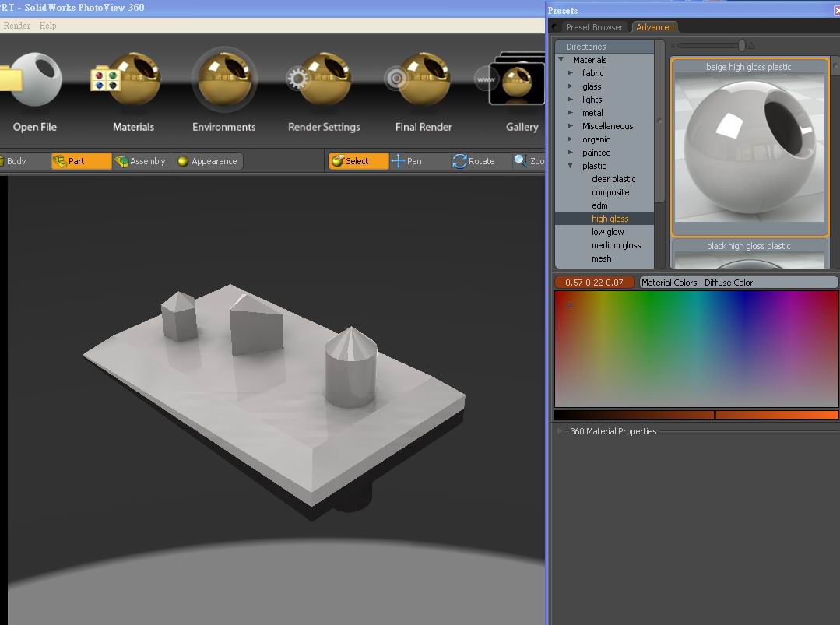Viewport: 840px width, 625px height.
Task: Expand the organic folder arrow
Action: (x=571, y=139)
